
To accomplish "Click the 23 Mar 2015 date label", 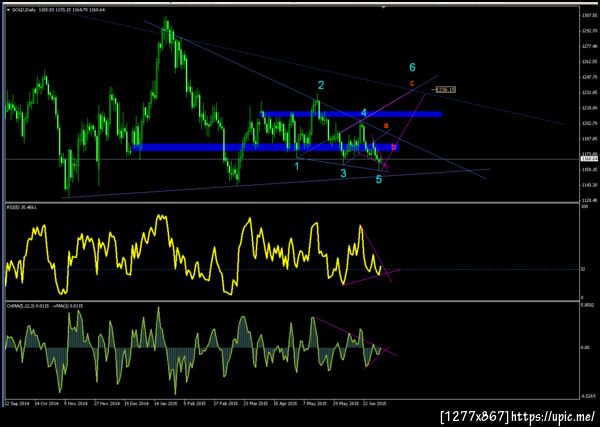I will 256,403.
